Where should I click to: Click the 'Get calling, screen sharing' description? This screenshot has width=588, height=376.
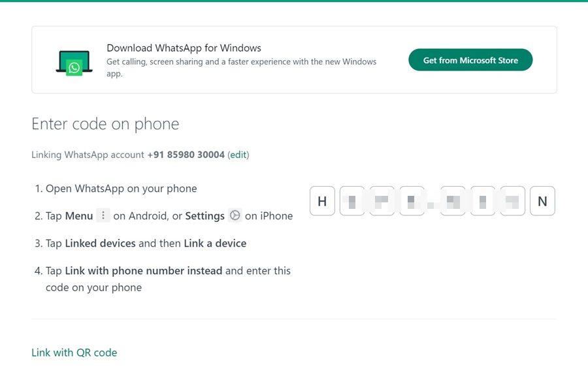coord(242,67)
